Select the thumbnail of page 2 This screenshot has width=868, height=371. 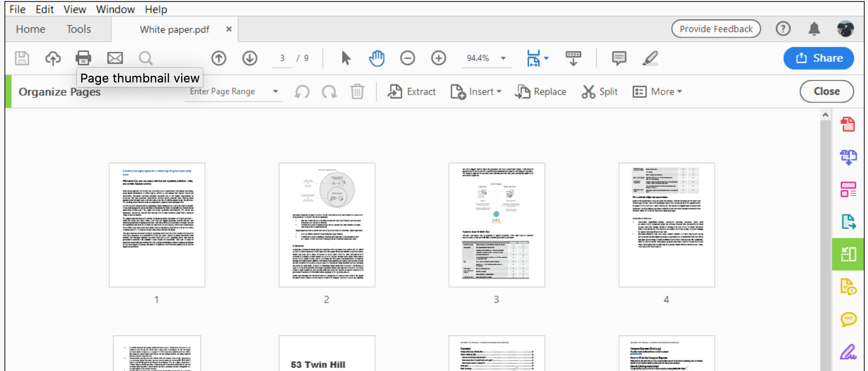click(326, 224)
